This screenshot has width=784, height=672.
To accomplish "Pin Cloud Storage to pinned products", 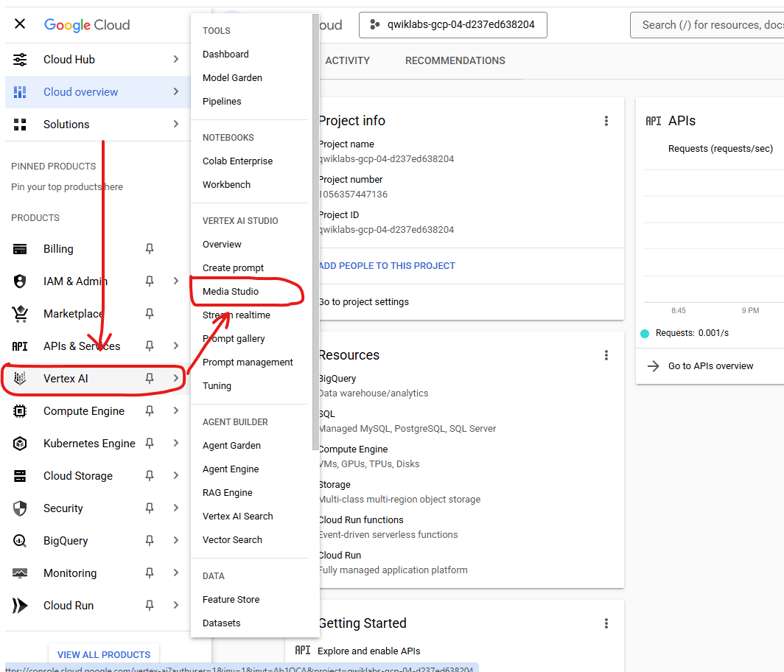I will [x=150, y=476].
